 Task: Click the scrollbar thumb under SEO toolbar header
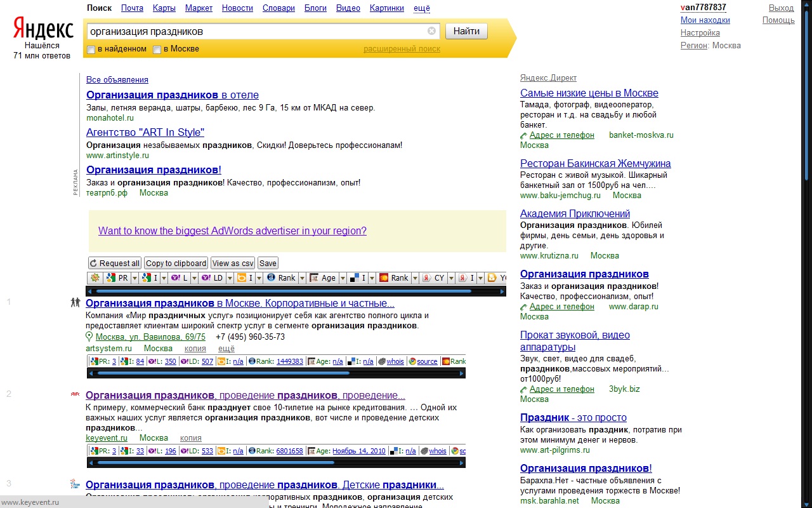click(284, 291)
